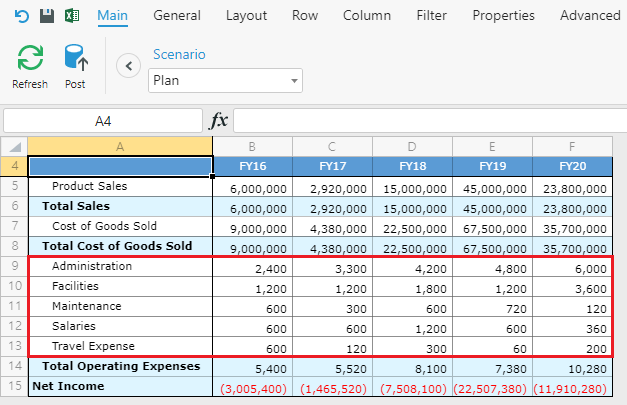Screen dimensions: 627x405
Task: Select row 15 header
Action: pyautogui.click(x=14, y=386)
